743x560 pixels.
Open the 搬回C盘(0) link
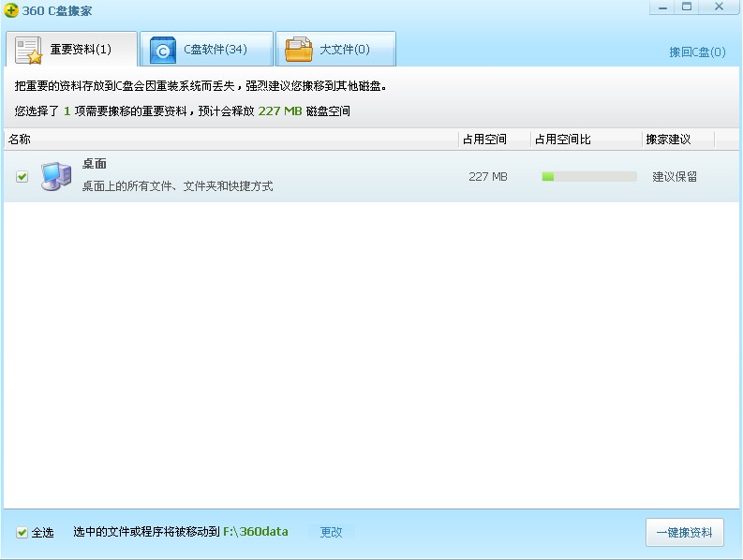(x=697, y=52)
